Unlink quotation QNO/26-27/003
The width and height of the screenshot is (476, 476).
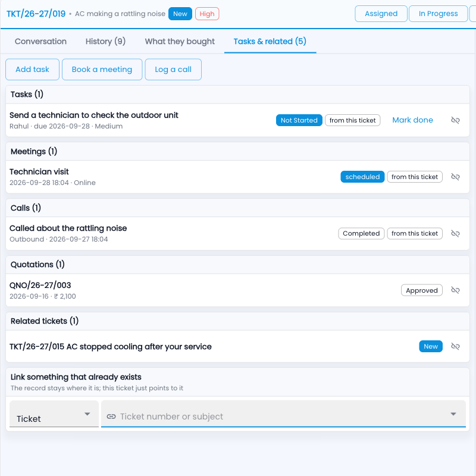pos(455,290)
